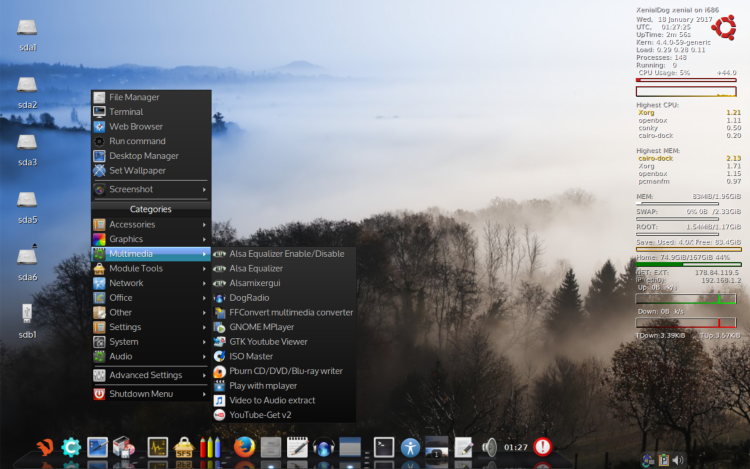Viewport: 750px width, 469px height.
Task: Expand the Office category
Action: pyautogui.click(x=151, y=298)
